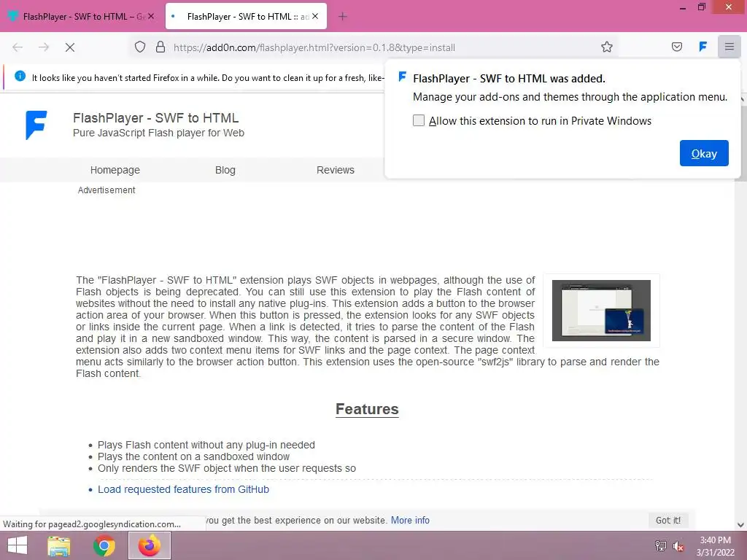Open the Firefox application menu
Screen dimensions: 747x560
[729, 47]
